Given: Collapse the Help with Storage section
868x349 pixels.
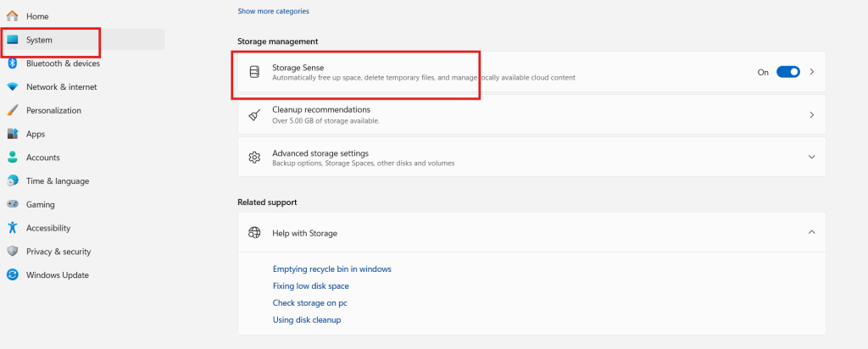Looking at the screenshot, I should click(x=811, y=232).
